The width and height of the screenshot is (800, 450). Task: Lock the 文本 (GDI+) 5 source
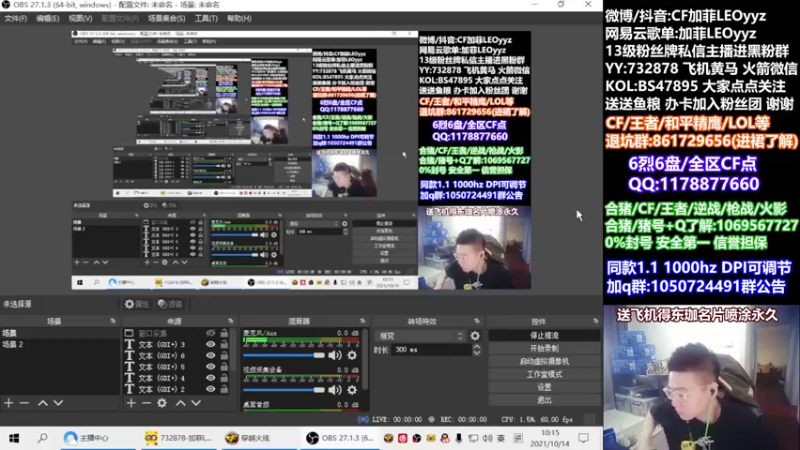(224, 367)
